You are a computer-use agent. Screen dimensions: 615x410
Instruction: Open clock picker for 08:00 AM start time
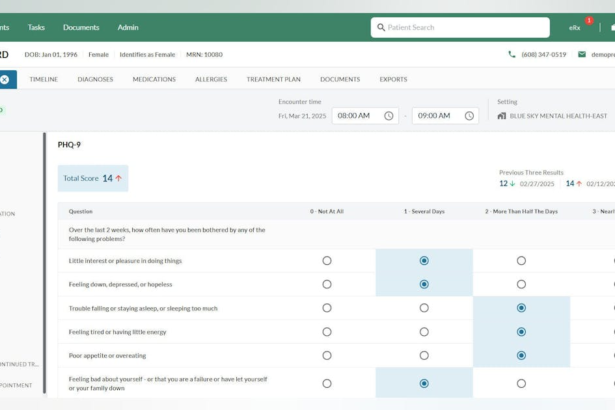click(389, 116)
